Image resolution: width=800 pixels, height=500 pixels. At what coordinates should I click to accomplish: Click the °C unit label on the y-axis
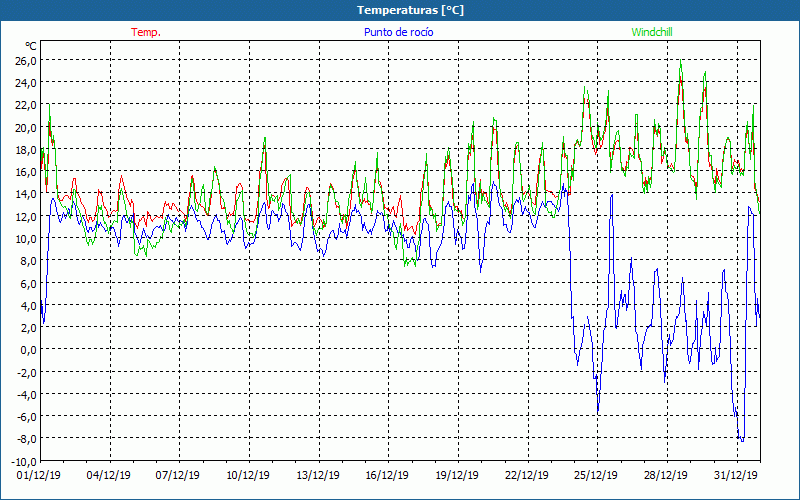(30, 46)
